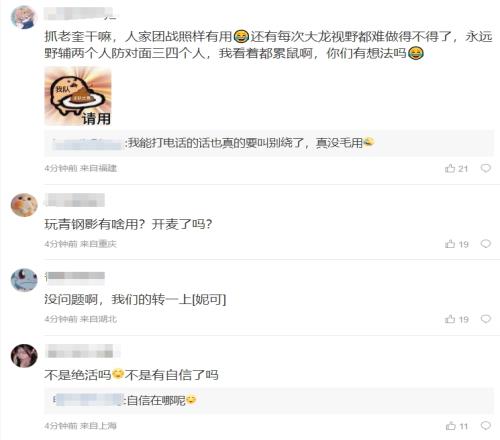
Task: Open reply bubble on 不是绝活吗 comment
Action: [x=486, y=425]
